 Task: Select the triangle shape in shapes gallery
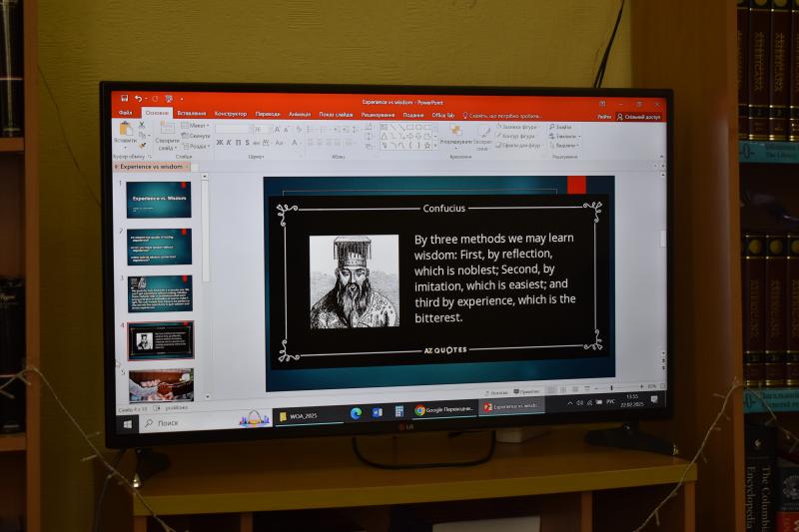pyautogui.click(x=385, y=137)
